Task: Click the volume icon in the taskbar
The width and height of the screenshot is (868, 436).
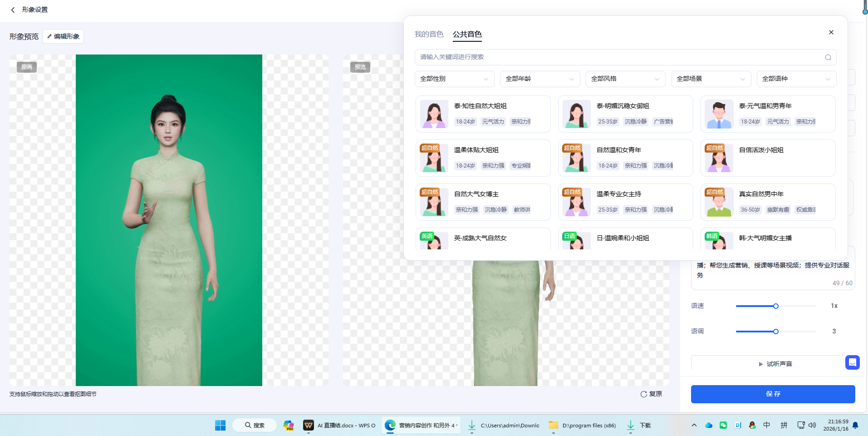Action: tap(813, 425)
